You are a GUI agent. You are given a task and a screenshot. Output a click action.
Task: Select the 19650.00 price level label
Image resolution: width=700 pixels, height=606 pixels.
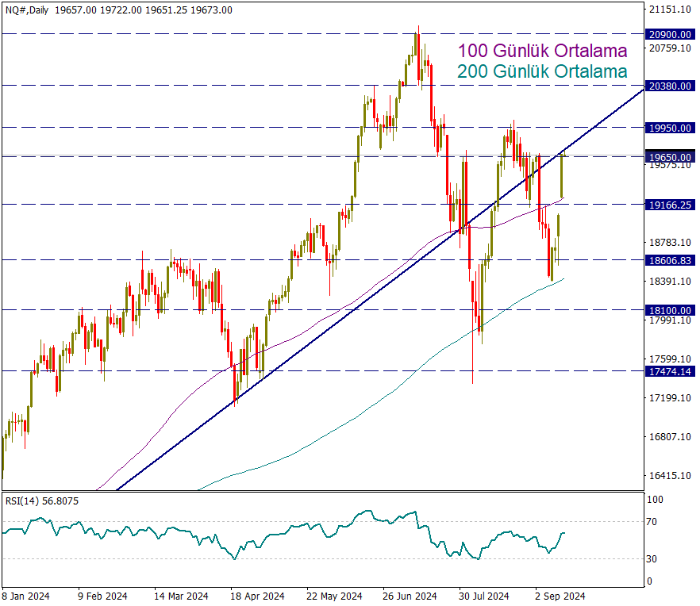(670, 157)
